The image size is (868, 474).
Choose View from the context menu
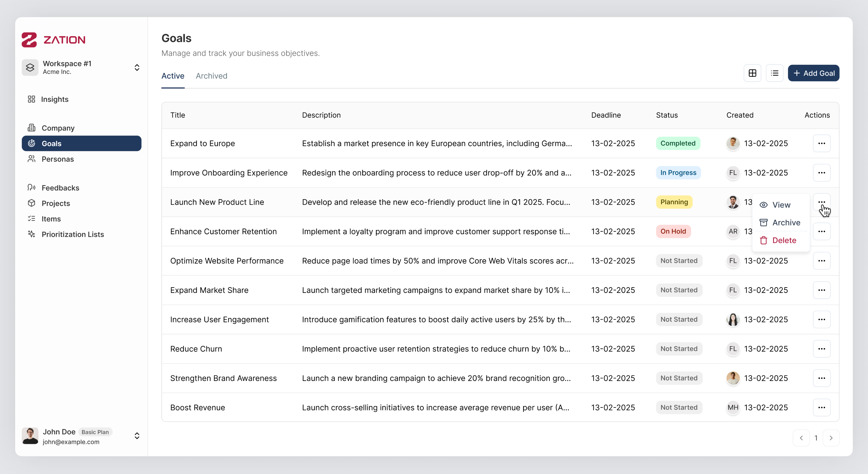(781, 205)
